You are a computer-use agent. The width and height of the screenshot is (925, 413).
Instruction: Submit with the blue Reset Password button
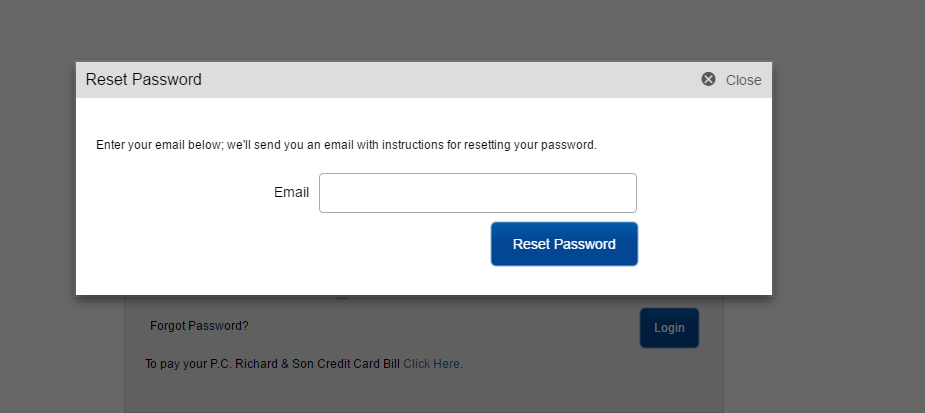click(564, 244)
